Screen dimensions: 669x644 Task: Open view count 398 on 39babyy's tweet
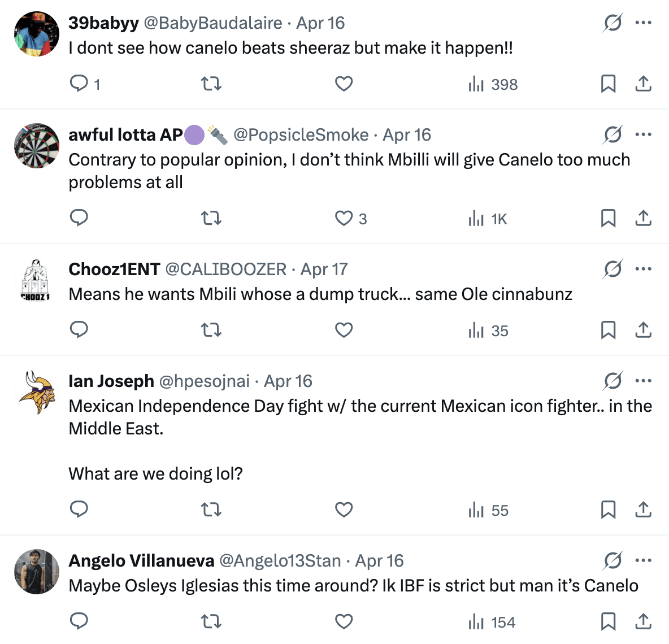pos(493,85)
